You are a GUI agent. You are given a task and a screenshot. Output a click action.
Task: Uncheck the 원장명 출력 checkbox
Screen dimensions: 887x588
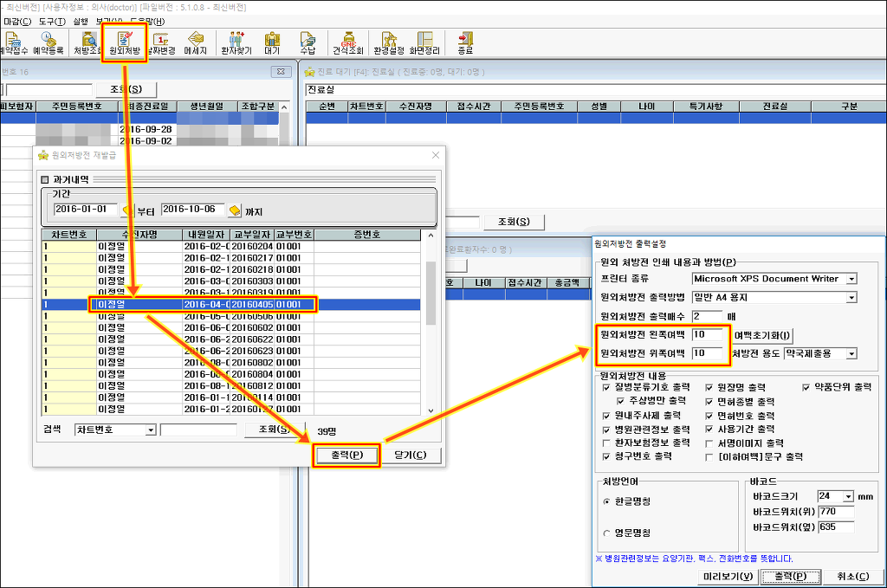tap(710, 388)
